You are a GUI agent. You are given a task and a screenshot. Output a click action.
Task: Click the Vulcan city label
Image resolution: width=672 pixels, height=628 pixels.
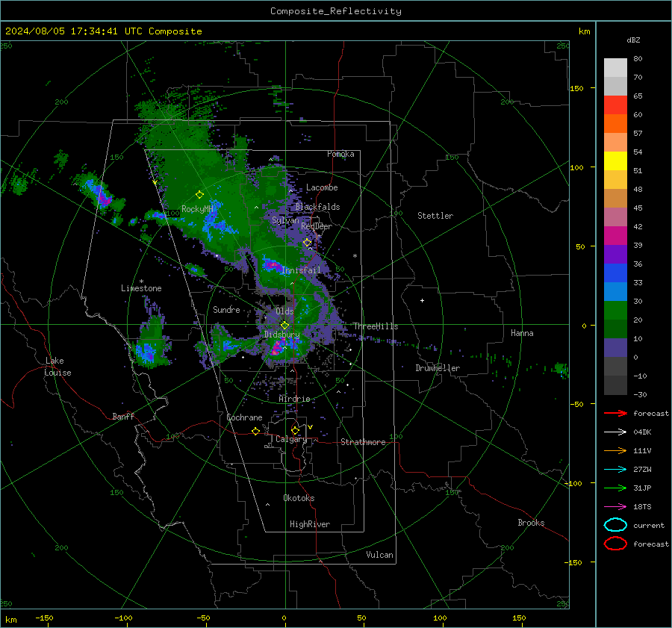click(379, 555)
